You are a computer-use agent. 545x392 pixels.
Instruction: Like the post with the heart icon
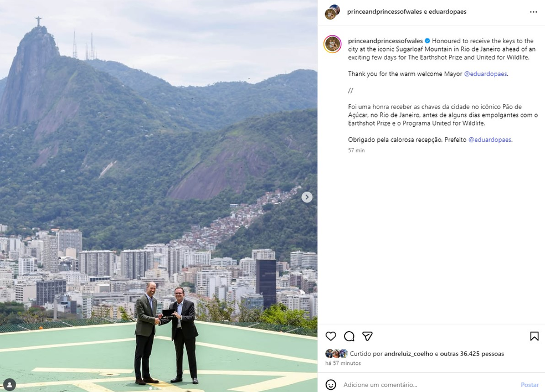(x=331, y=336)
